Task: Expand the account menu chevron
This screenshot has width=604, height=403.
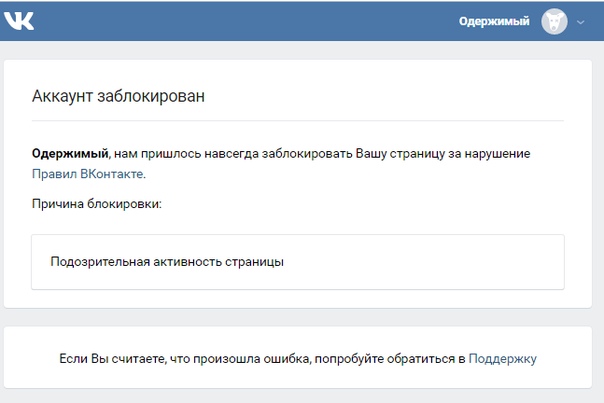Action: click(x=581, y=22)
